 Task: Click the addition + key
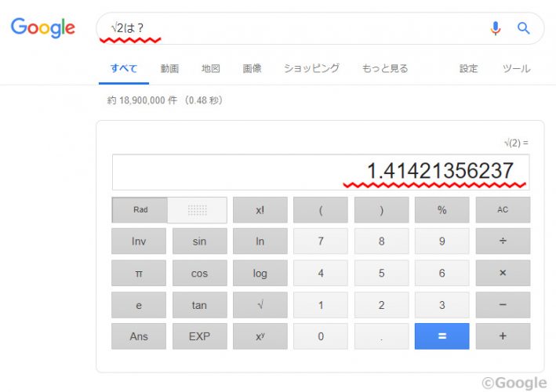click(503, 336)
